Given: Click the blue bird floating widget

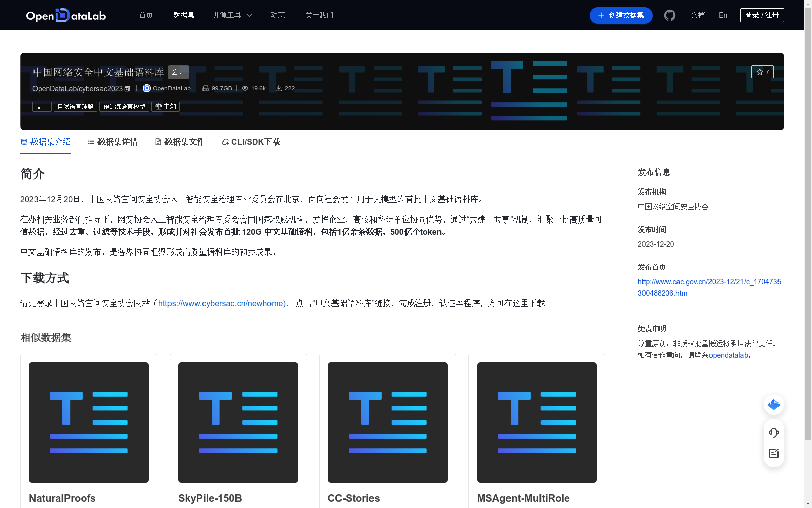Looking at the screenshot, I should pyautogui.click(x=774, y=404).
